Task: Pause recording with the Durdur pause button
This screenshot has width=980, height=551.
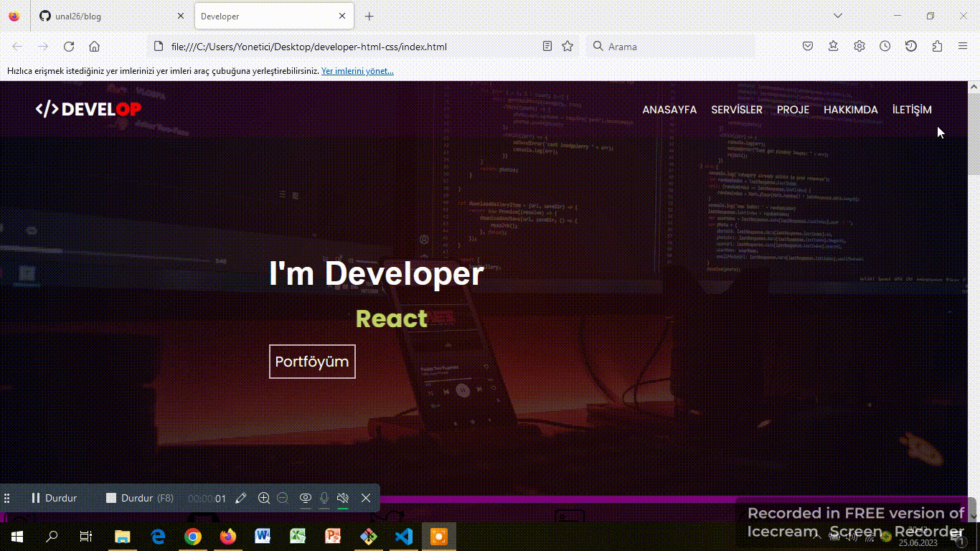Action: (x=54, y=498)
